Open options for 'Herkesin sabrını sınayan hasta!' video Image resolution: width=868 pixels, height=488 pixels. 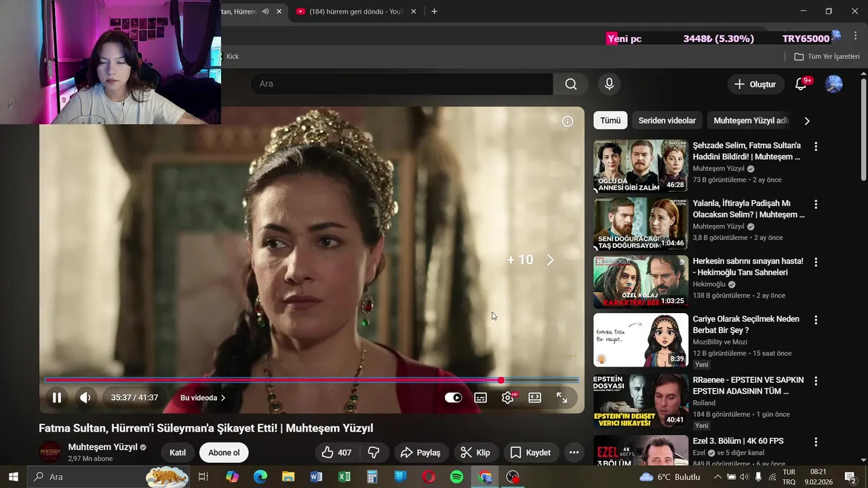(x=816, y=262)
